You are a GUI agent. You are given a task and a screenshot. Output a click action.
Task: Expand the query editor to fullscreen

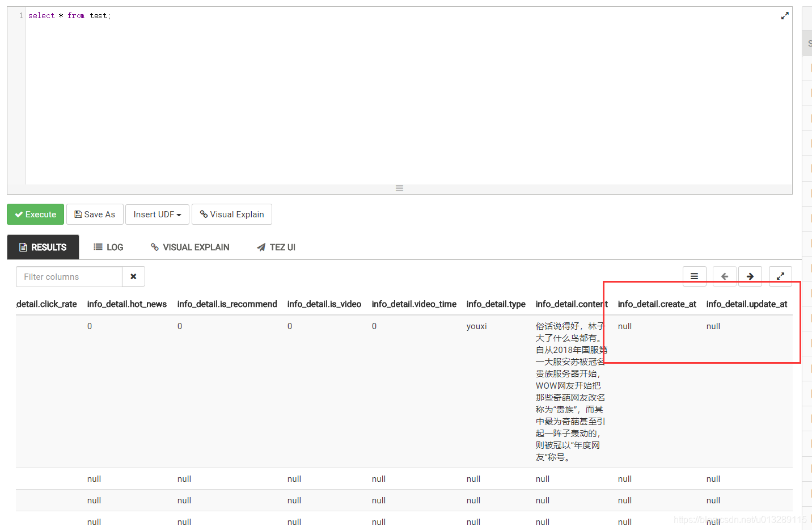[785, 16]
